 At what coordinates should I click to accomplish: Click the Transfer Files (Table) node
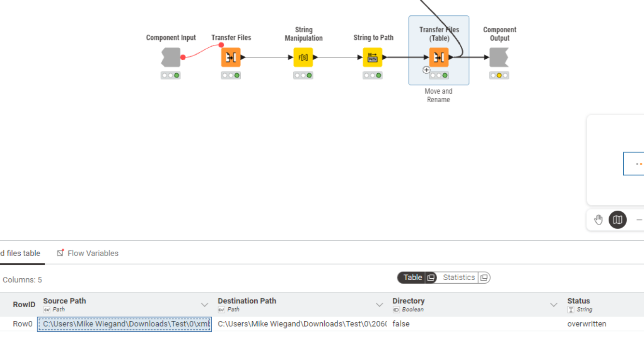pos(438,57)
